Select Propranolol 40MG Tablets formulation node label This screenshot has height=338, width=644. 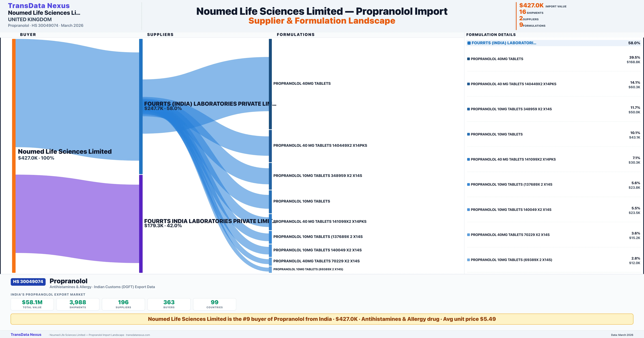click(x=302, y=84)
